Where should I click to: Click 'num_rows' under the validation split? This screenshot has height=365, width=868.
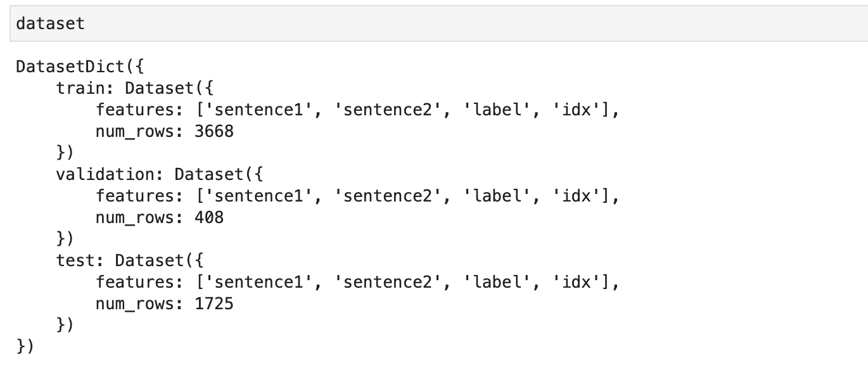(x=135, y=217)
